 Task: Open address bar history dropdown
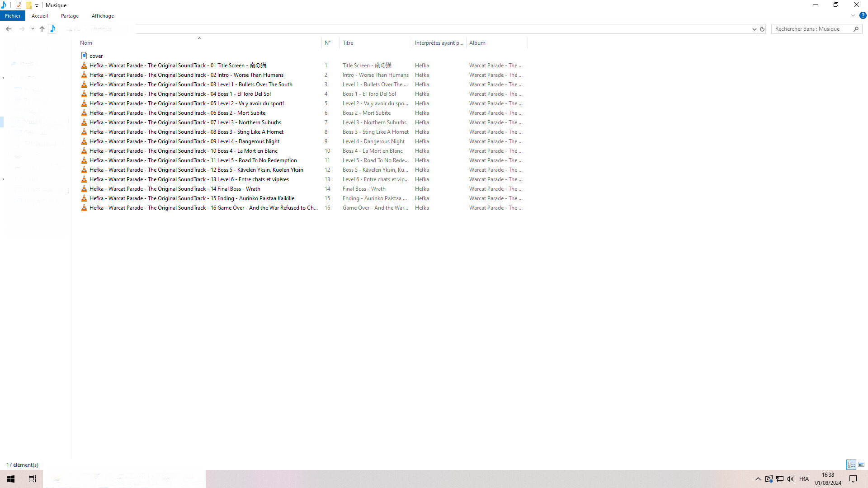coord(754,29)
